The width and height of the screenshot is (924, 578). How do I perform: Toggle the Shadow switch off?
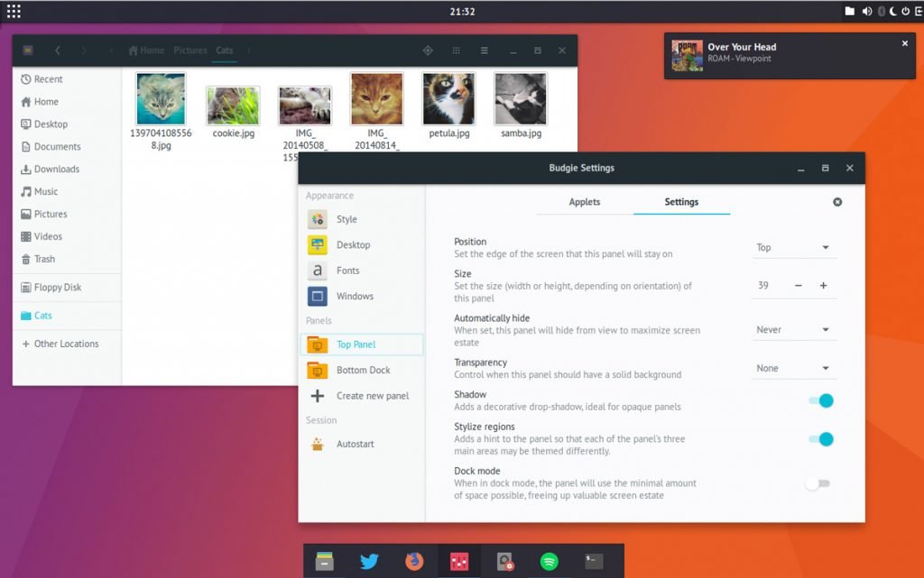pyautogui.click(x=821, y=401)
